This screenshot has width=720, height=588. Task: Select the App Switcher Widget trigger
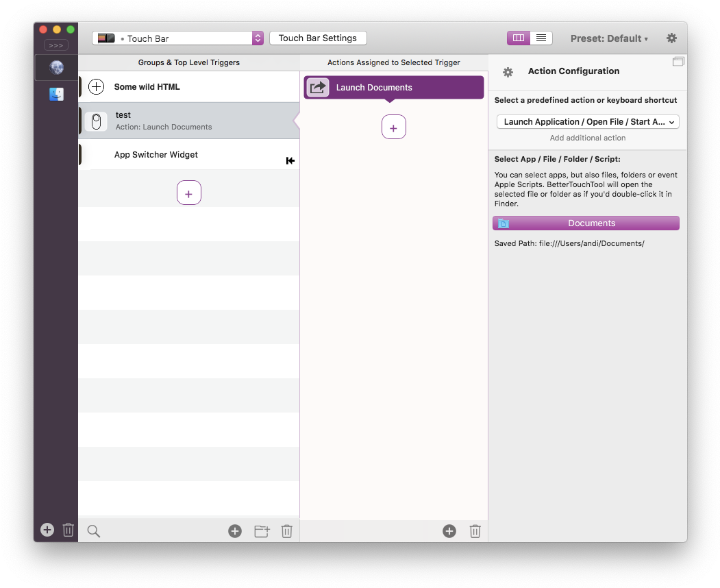(x=188, y=155)
